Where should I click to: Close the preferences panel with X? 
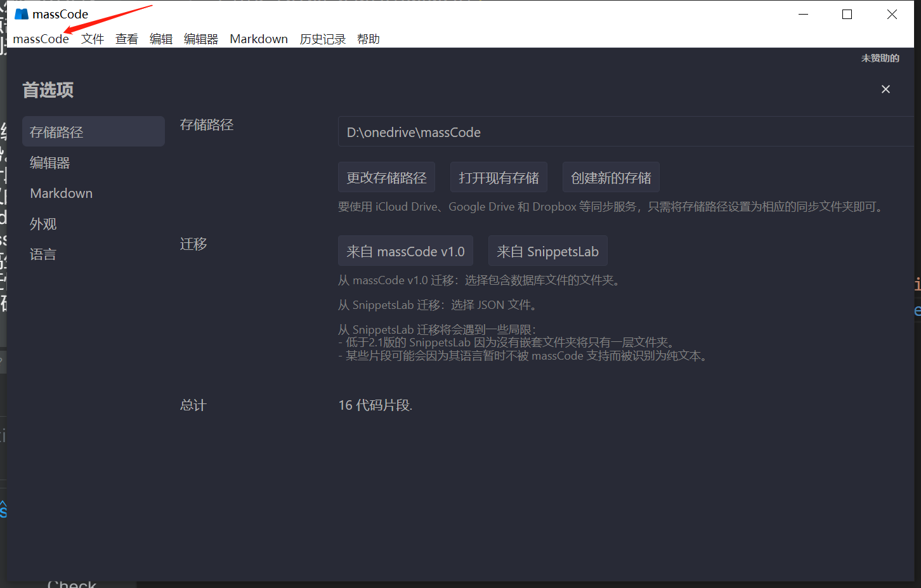885,89
